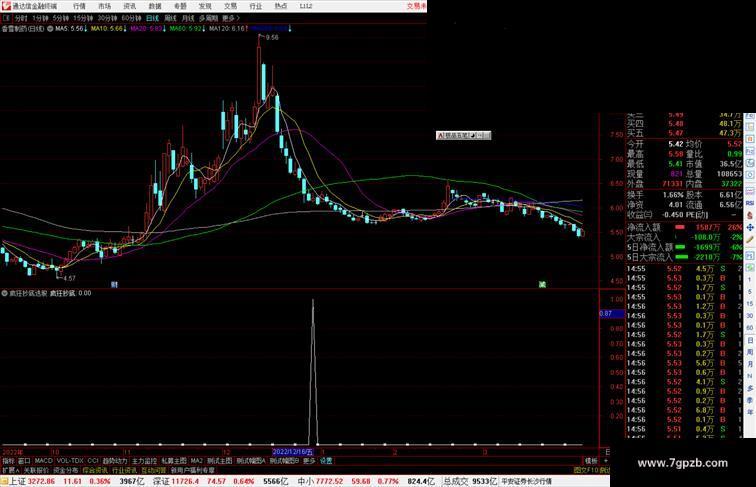
Task: Open 行业资讯 tab
Action: (x=125, y=470)
